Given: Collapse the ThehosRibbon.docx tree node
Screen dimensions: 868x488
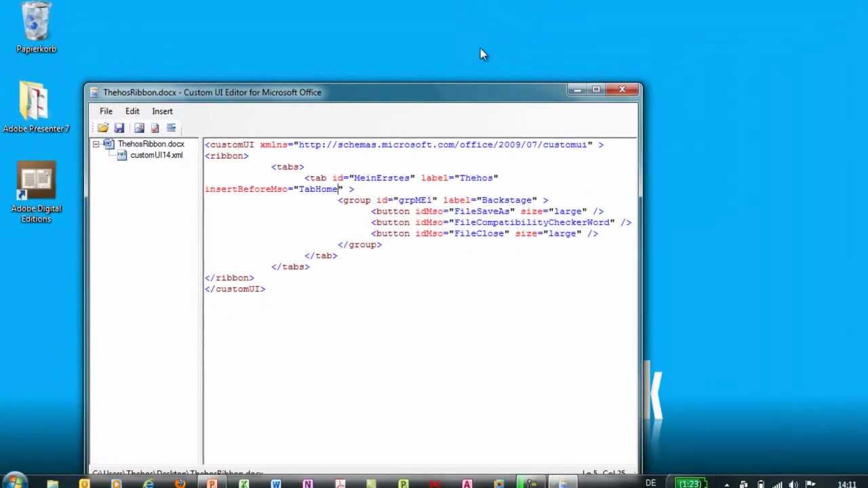Looking at the screenshot, I should tap(96, 144).
